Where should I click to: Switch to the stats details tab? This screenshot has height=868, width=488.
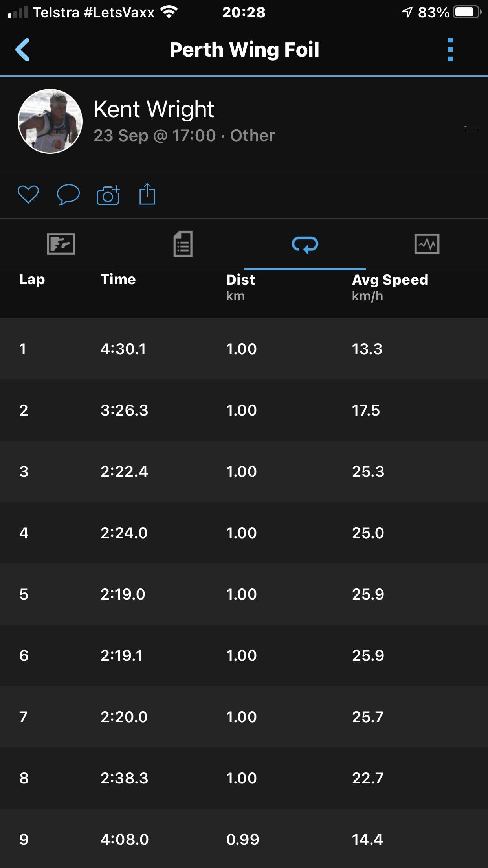click(183, 244)
